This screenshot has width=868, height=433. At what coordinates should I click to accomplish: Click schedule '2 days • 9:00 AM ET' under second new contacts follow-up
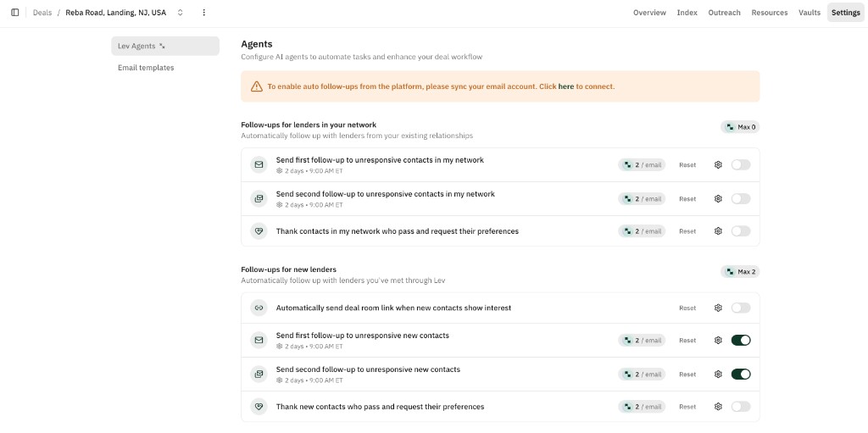click(309, 380)
